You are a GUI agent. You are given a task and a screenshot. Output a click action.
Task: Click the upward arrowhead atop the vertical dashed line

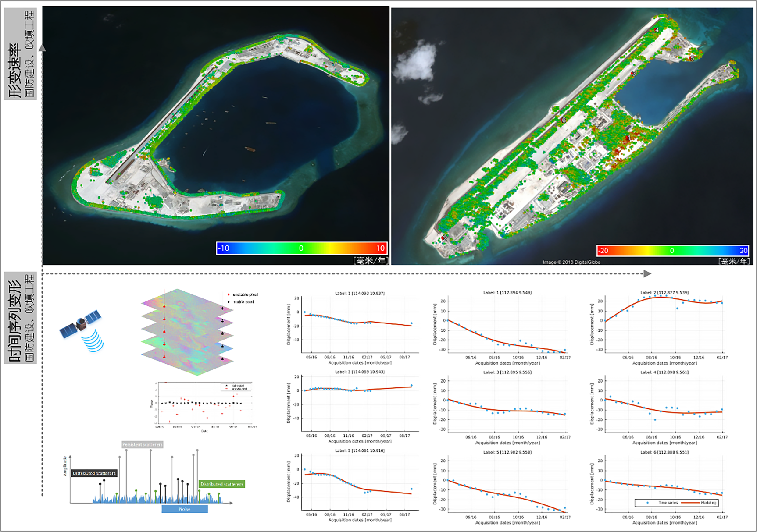point(42,48)
